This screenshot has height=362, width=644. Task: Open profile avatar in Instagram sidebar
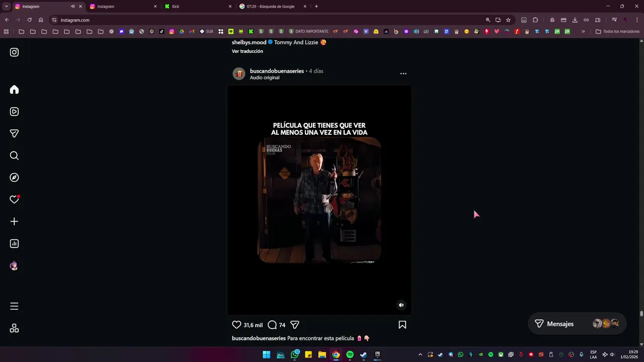coord(14,266)
